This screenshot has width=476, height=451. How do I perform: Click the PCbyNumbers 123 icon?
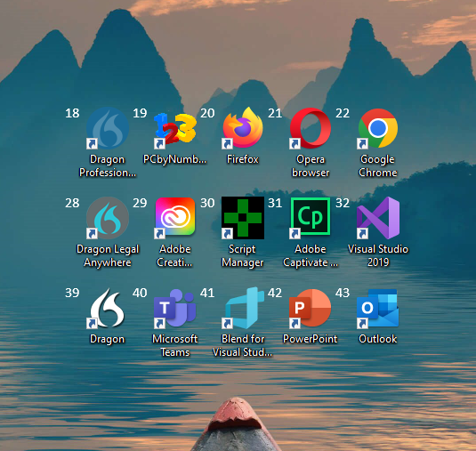tap(175, 128)
